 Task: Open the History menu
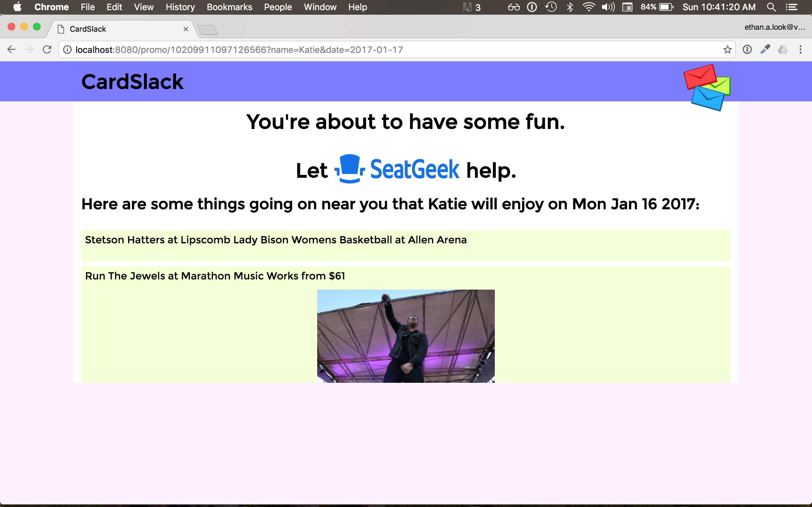[180, 7]
